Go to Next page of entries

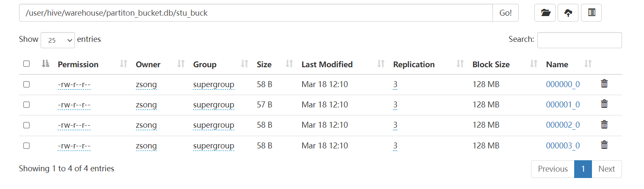click(606, 169)
